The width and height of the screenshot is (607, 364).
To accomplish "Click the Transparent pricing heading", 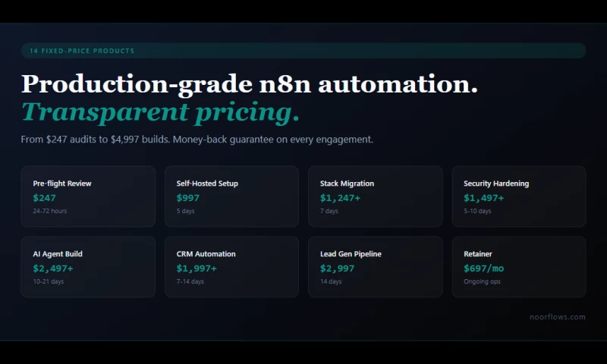I will tap(161, 112).
